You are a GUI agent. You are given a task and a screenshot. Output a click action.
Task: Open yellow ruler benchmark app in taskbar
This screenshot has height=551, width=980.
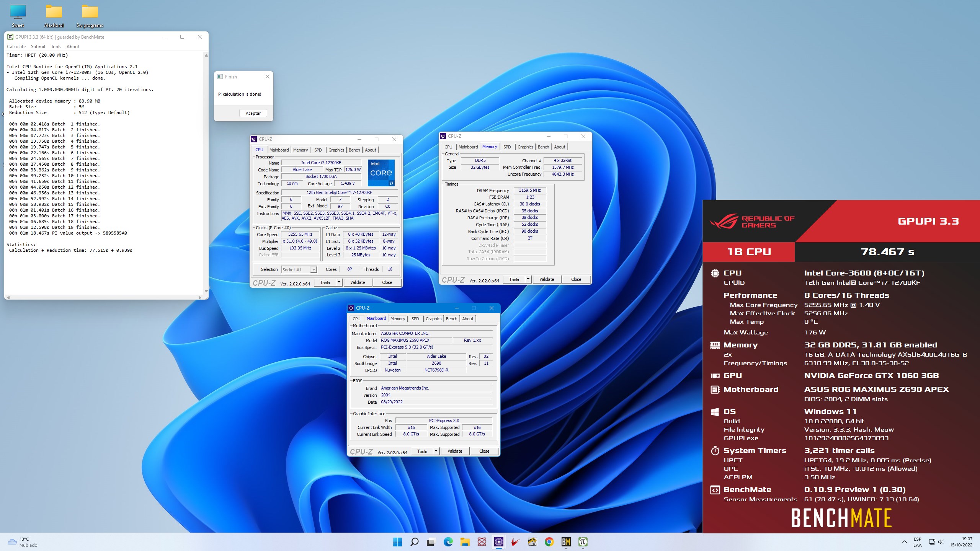click(x=532, y=542)
